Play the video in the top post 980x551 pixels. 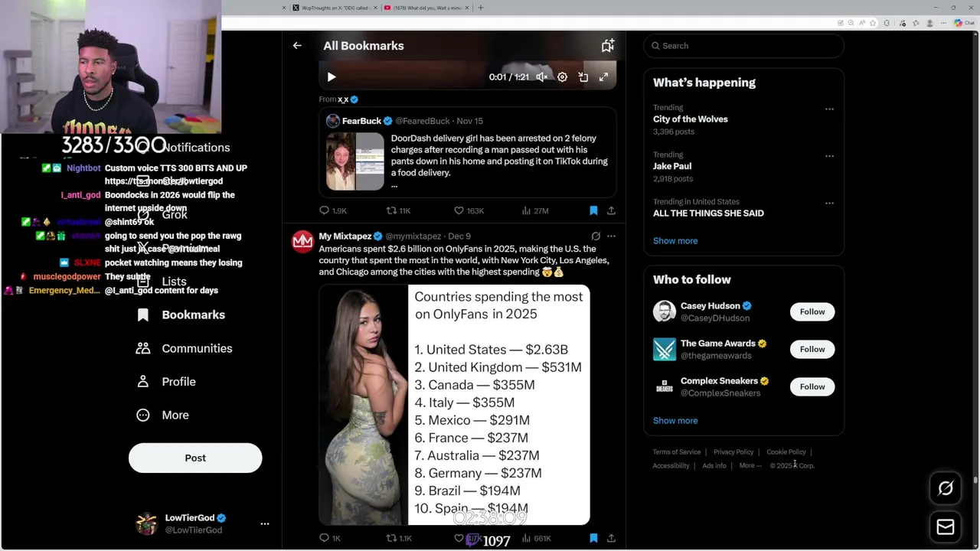tap(332, 77)
